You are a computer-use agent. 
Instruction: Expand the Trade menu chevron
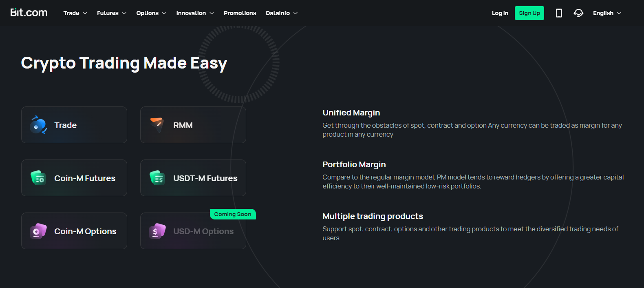85,13
